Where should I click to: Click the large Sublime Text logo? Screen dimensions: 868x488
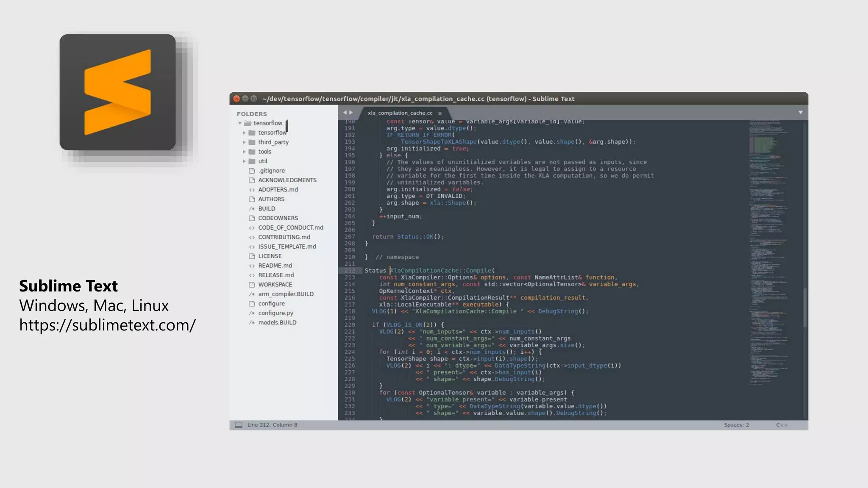pyautogui.click(x=117, y=92)
